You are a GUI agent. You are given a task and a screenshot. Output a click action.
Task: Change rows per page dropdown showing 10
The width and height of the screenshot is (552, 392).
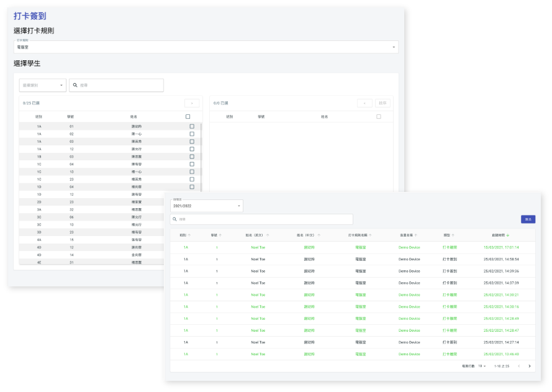pyautogui.click(x=482, y=366)
